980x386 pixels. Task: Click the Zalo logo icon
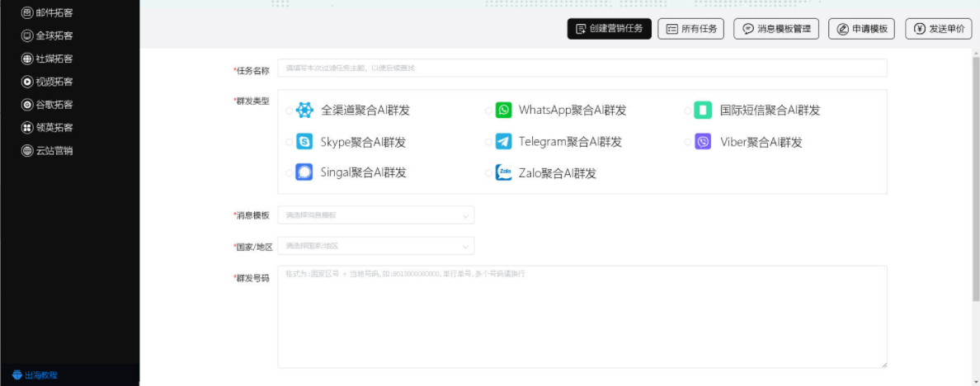(503, 173)
